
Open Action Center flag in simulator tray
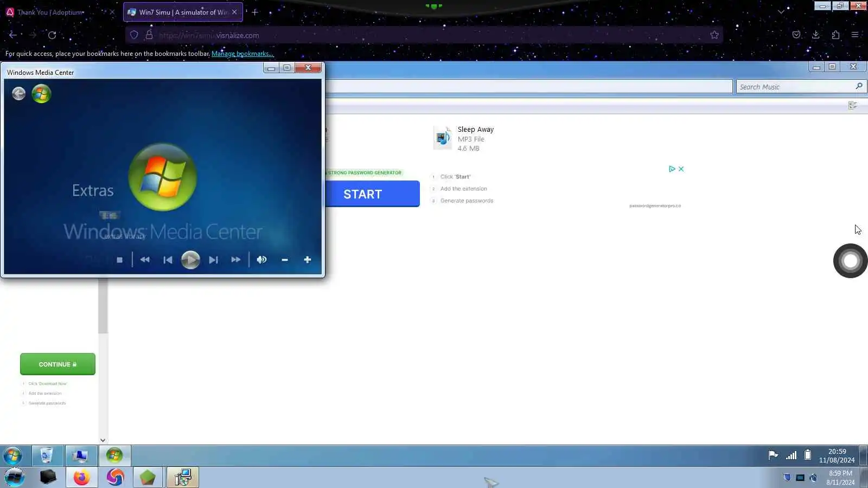click(773, 455)
